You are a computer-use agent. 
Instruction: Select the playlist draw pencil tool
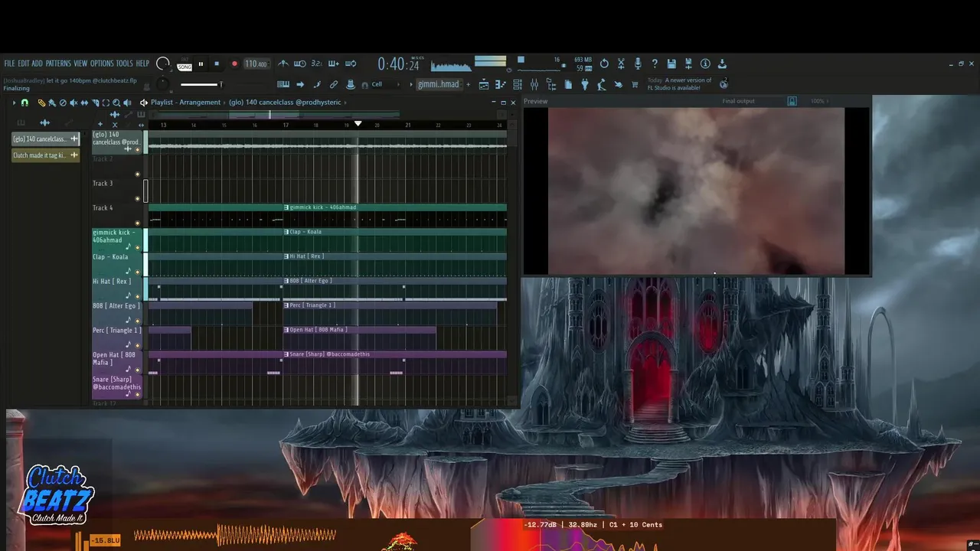tap(41, 103)
